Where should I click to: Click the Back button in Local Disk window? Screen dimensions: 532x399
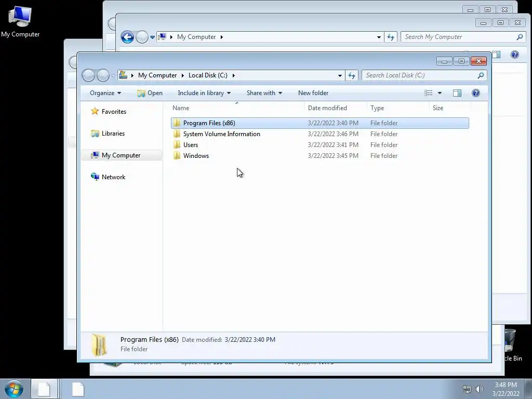pos(88,75)
